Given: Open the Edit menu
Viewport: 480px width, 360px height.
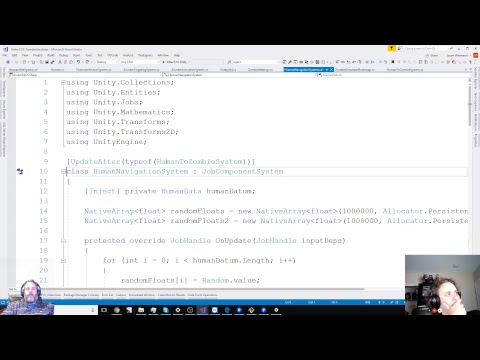Looking at the screenshot, I should tap(15, 55).
